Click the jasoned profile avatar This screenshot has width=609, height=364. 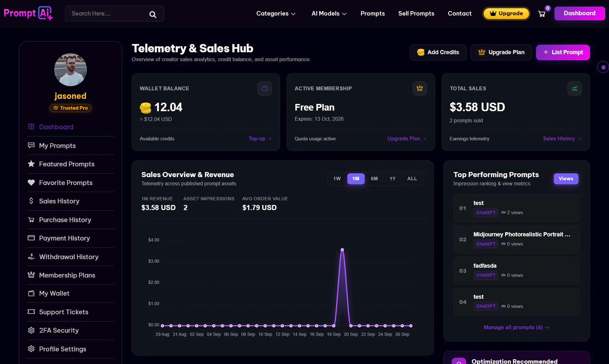70,70
